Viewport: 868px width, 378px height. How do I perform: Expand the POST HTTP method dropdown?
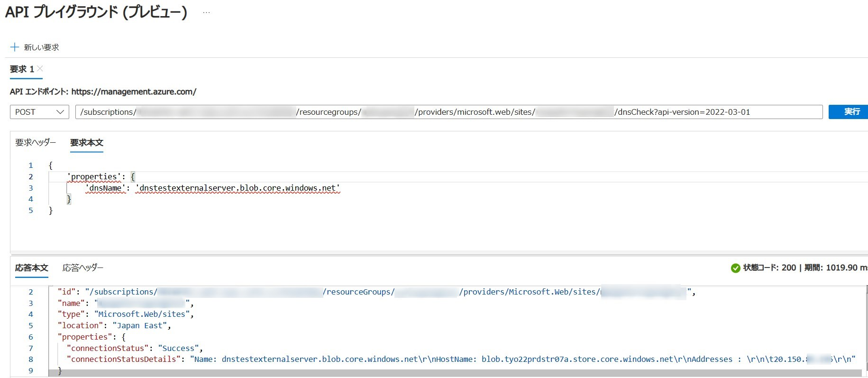[39, 112]
